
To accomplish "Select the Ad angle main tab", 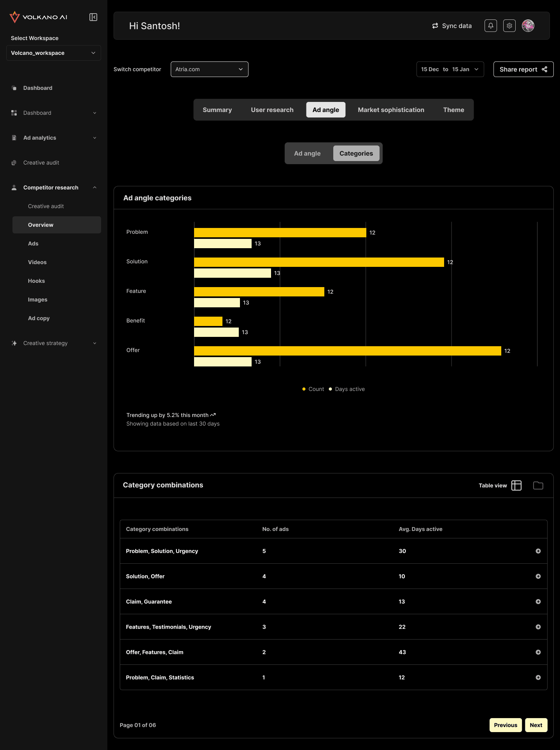I will pos(326,110).
